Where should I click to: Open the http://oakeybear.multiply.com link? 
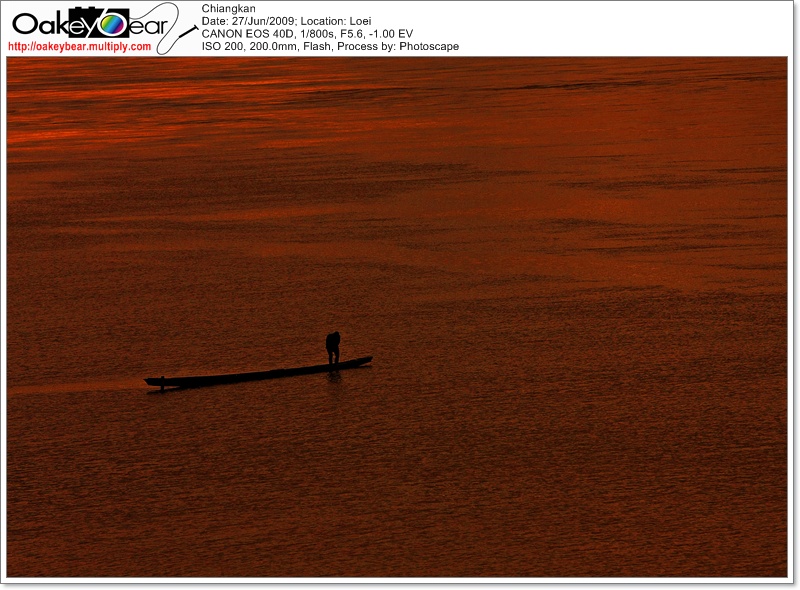coord(80,46)
